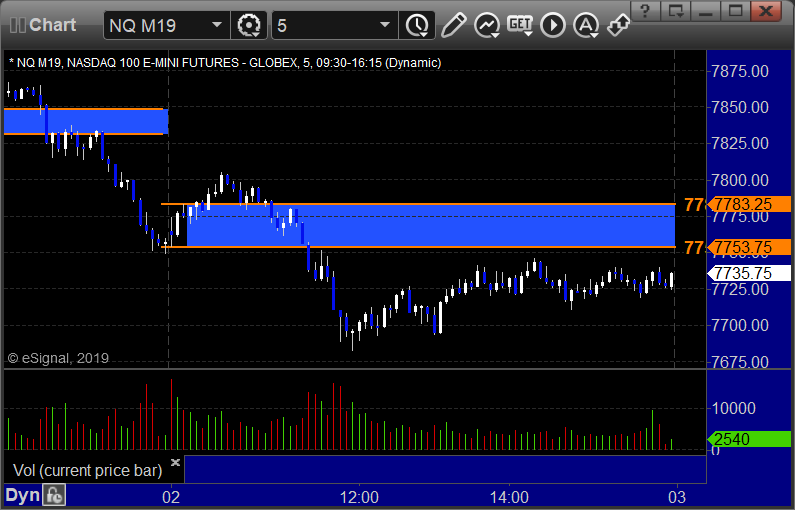Expand the interval dropdown showing 5

click(385, 25)
